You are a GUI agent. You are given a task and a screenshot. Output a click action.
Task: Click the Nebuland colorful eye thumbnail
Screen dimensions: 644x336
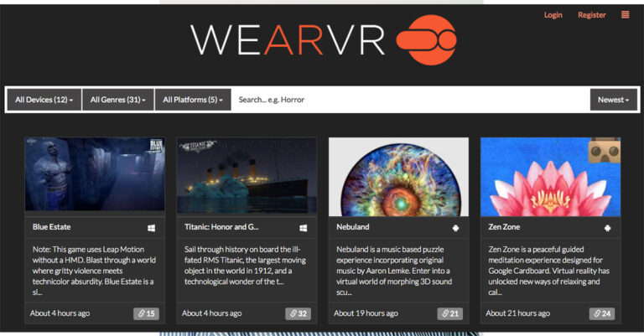[399, 177]
